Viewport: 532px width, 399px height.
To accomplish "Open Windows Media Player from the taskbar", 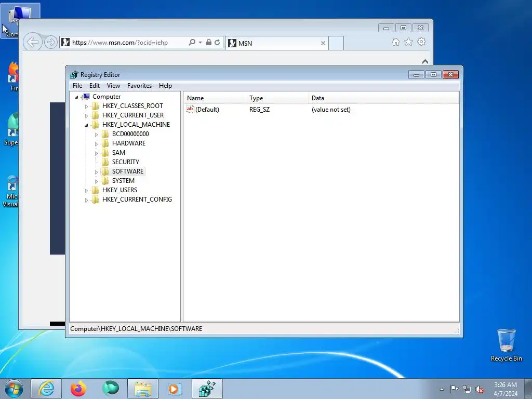I will (x=175, y=389).
